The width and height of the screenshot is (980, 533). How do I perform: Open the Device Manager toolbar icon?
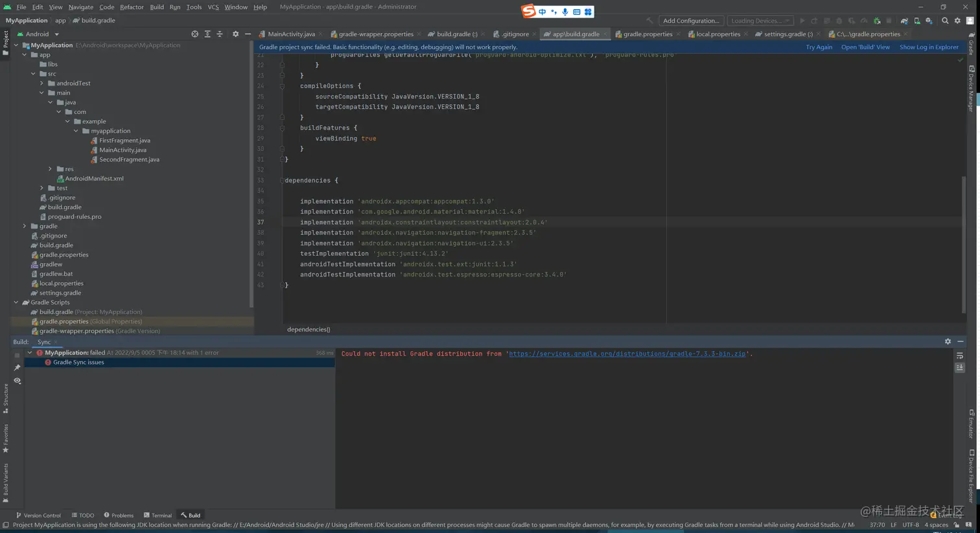click(x=916, y=21)
